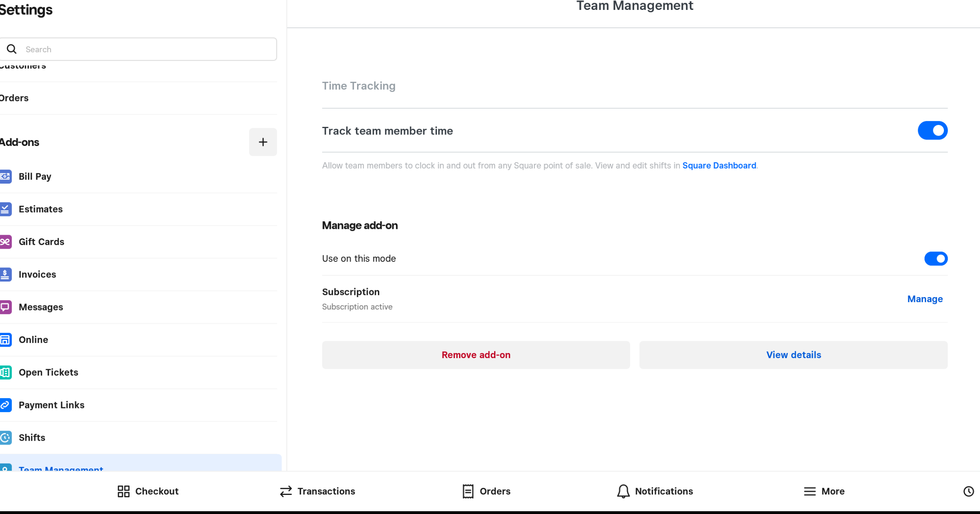The height and width of the screenshot is (514, 980).
Task: Click the Orders receipt icon in bottom bar
Action: tap(468, 491)
